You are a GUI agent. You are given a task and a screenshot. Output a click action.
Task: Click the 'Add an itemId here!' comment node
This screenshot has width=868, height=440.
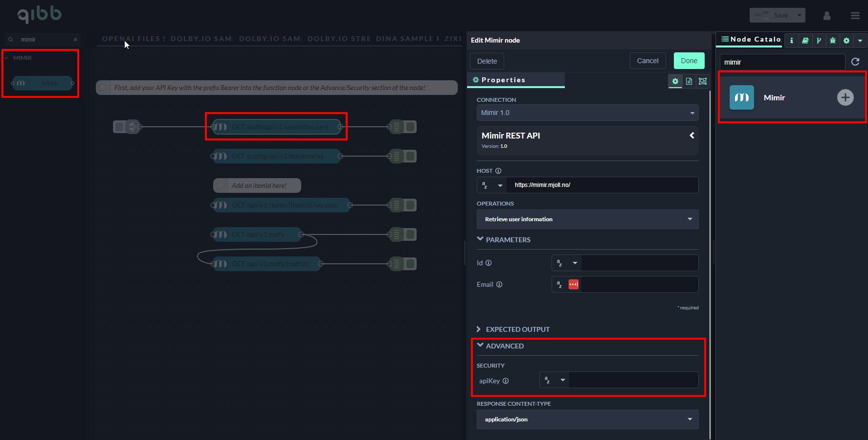[x=257, y=185]
